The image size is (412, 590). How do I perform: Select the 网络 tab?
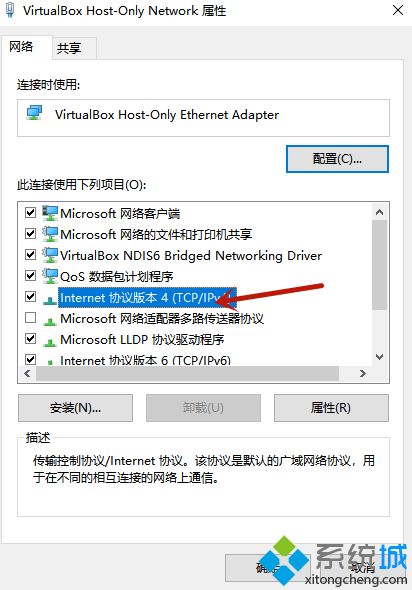point(21,47)
